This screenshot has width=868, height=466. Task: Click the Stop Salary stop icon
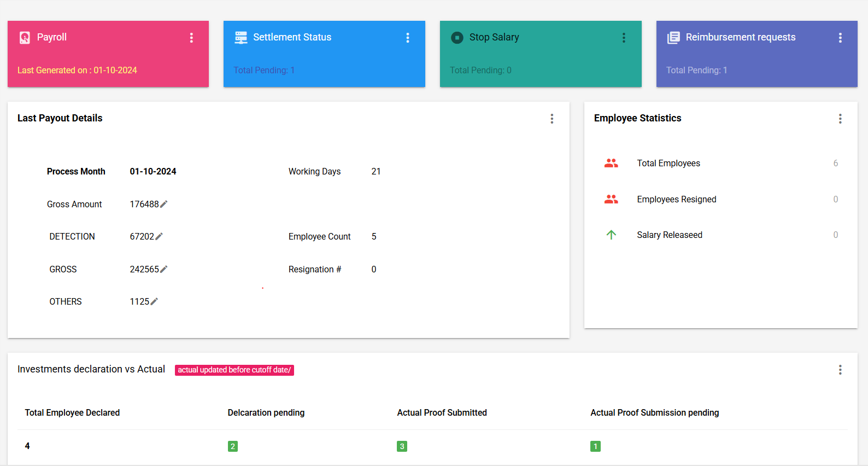coord(457,37)
